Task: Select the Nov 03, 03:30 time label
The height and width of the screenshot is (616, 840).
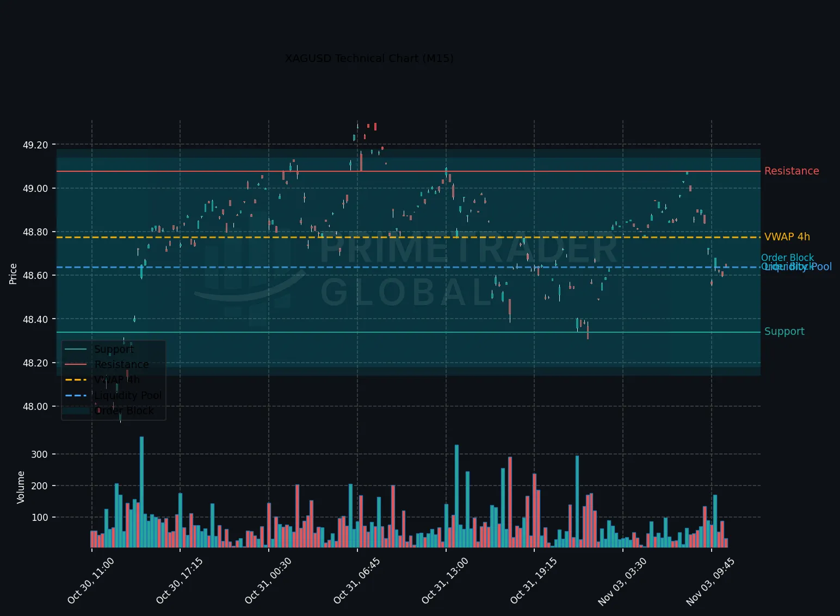Action: pyautogui.click(x=622, y=581)
